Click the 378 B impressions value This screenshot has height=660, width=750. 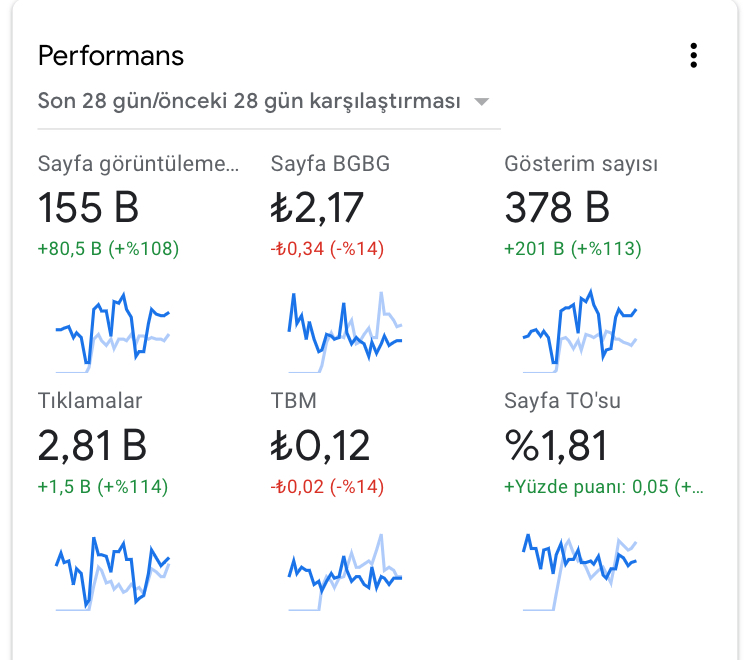[557, 208]
